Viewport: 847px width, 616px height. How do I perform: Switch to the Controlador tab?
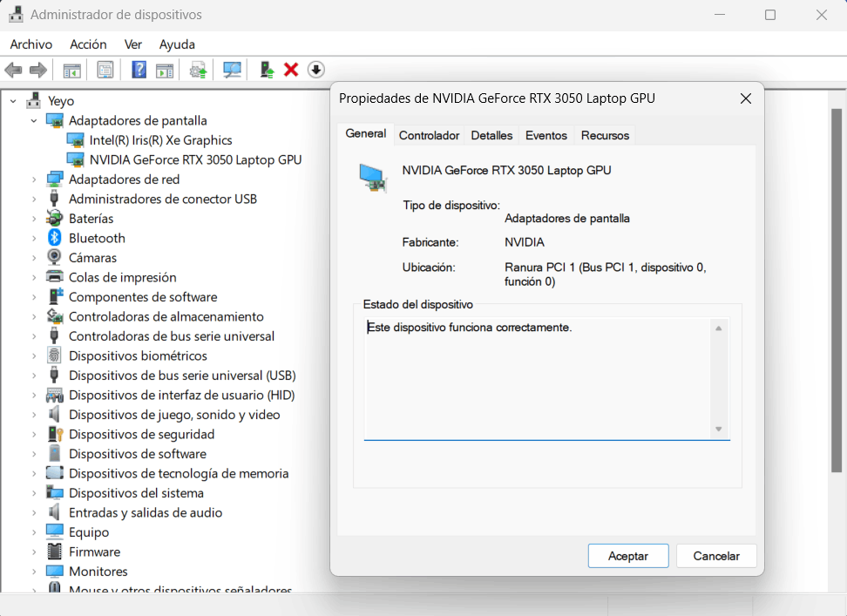click(429, 135)
